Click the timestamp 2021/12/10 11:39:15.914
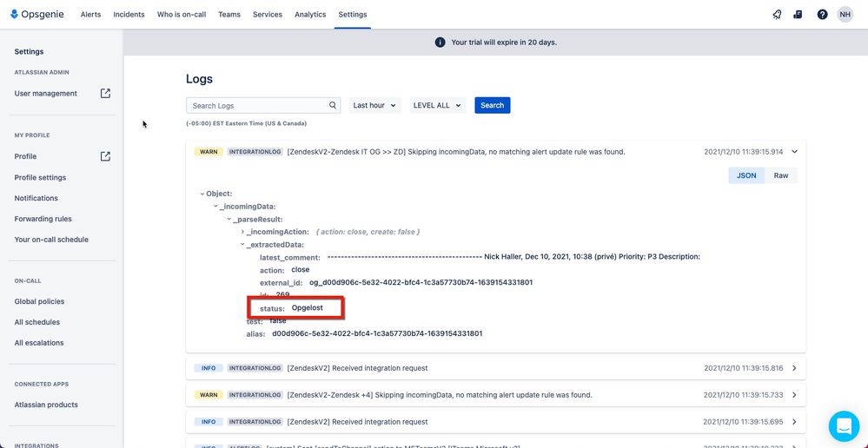 (x=744, y=152)
